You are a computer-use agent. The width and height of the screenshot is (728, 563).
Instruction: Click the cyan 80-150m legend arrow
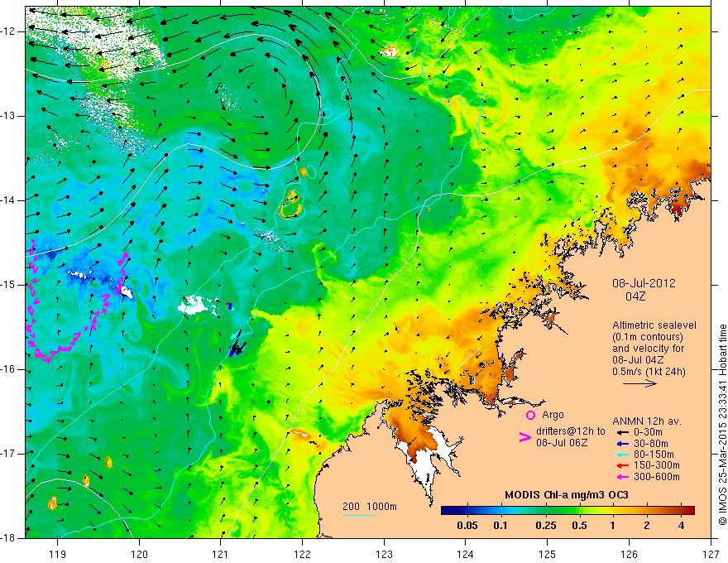coord(622,455)
